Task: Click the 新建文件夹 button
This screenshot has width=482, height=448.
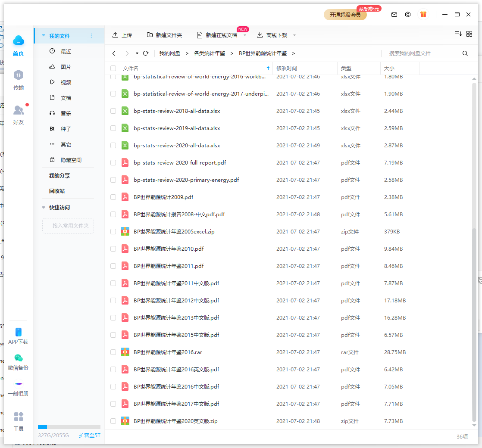Action: [164, 35]
